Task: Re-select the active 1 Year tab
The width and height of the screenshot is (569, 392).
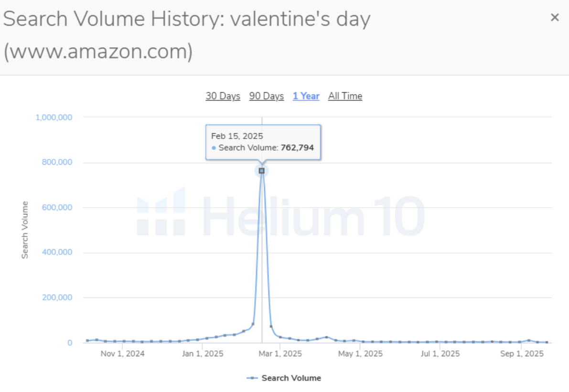Action: point(306,96)
